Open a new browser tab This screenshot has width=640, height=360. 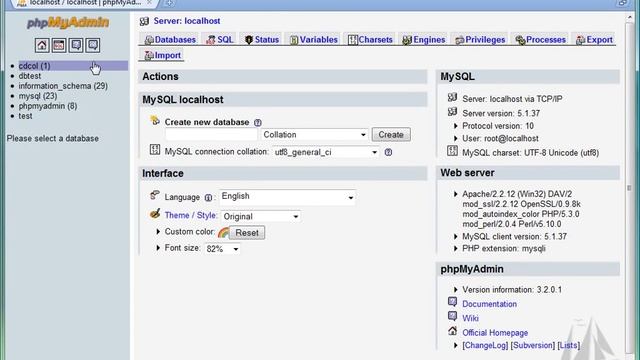[x=169, y=3]
